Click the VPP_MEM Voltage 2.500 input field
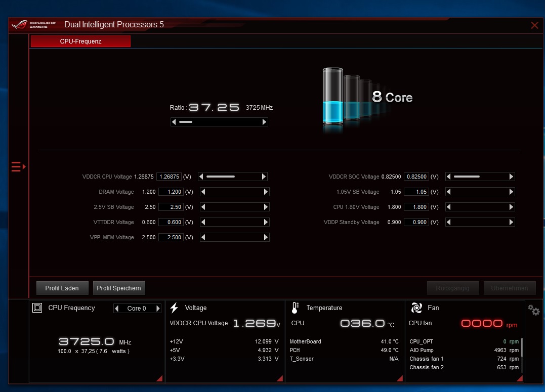 pyautogui.click(x=171, y=237)
